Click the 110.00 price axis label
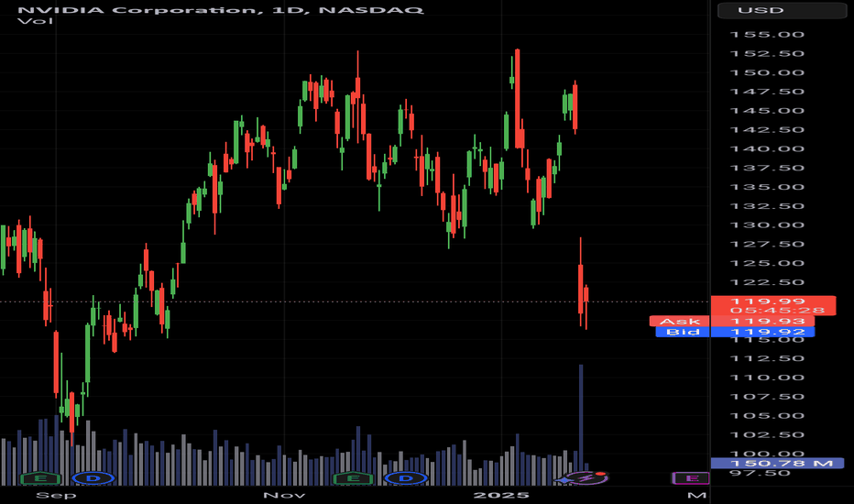The image size is (854, 504). point(767,378)
